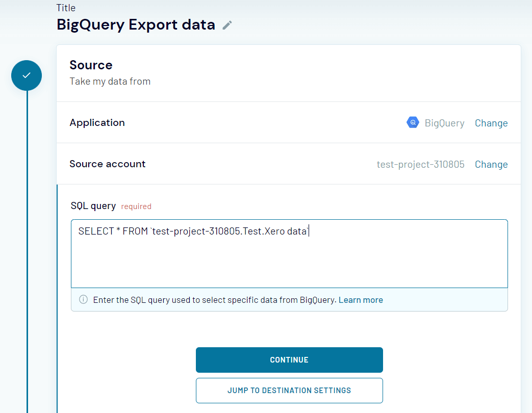Click the CONTINUE button
This screenshot has height=413, width=532.
tap(289, 360)
